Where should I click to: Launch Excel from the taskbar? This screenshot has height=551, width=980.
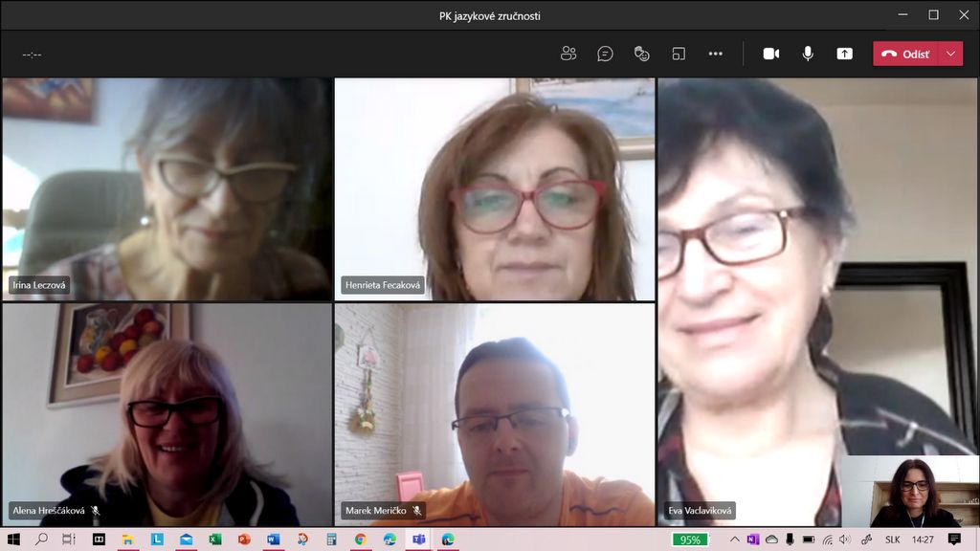click(x=215, y=540)
